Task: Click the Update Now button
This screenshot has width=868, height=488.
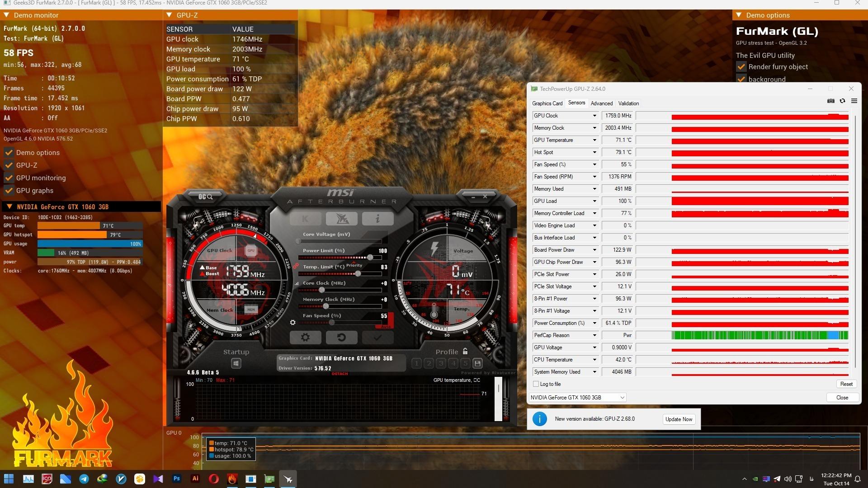Action: point(679,419)
